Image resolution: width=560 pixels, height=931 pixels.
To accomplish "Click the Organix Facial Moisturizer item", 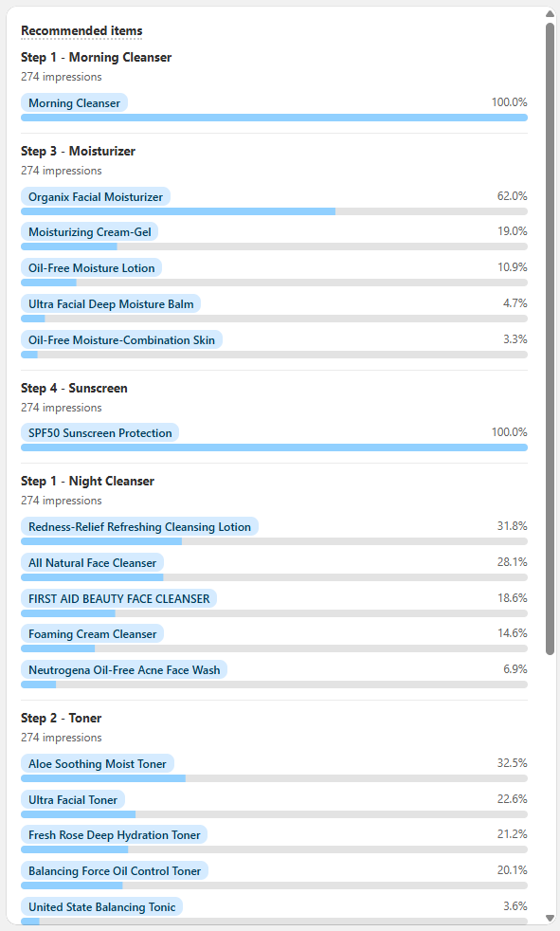I will click(95, 196).
